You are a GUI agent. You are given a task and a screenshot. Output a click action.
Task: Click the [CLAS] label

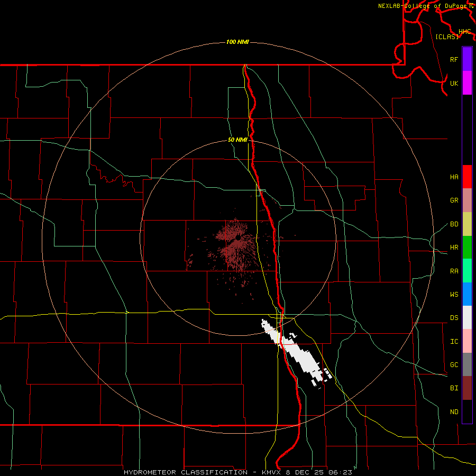[x=447, y=36]
